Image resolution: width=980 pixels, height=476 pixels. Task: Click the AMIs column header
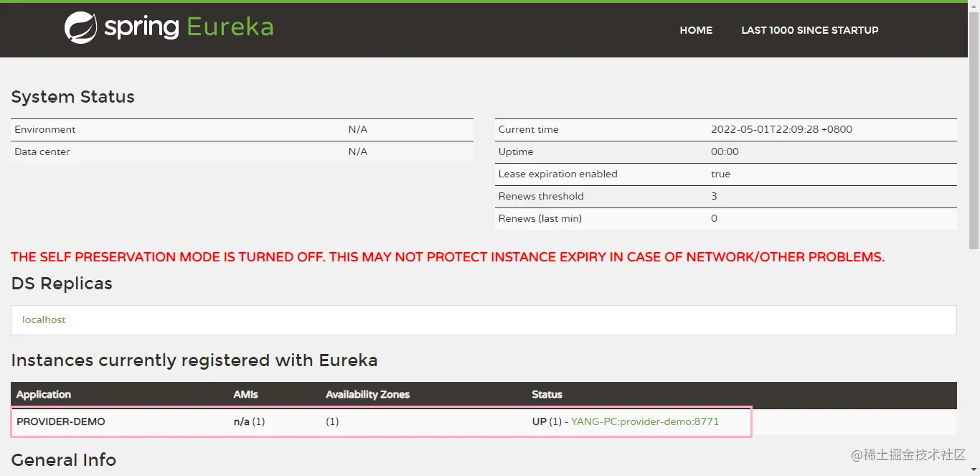click(x=245, y=394)
